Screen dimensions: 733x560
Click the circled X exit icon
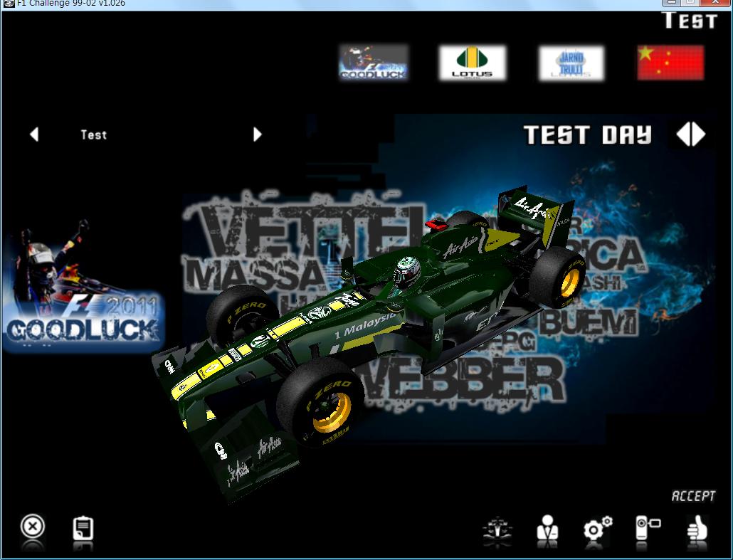coord(33,527)
